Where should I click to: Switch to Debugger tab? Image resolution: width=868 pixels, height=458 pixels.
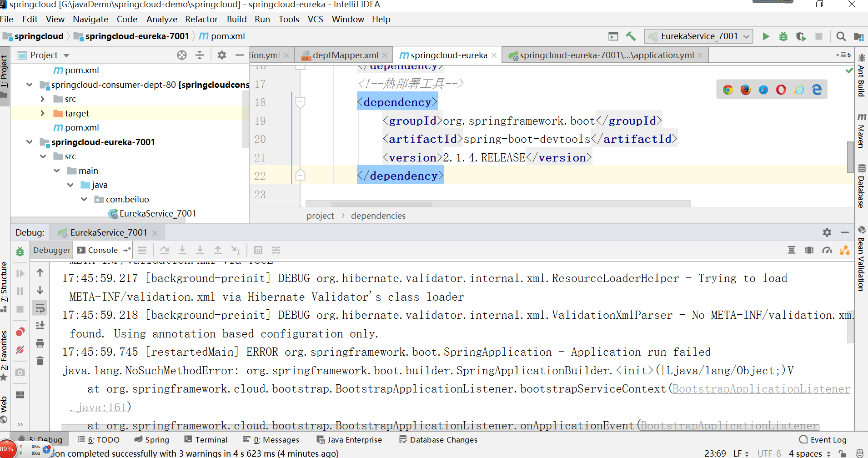pos(51,250)
